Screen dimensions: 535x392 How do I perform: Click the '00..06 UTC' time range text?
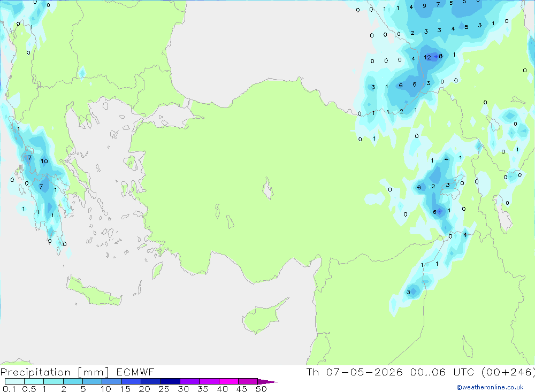pos(442,372)
